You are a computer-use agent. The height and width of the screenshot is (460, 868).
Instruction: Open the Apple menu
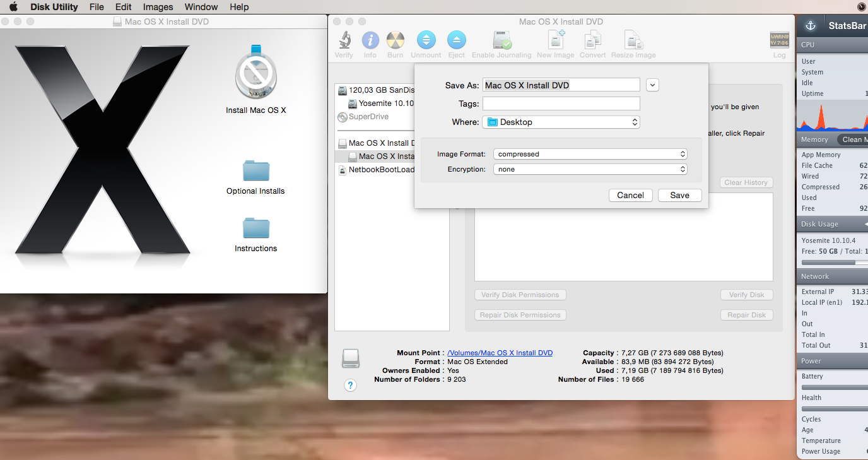tap(13, 7)
